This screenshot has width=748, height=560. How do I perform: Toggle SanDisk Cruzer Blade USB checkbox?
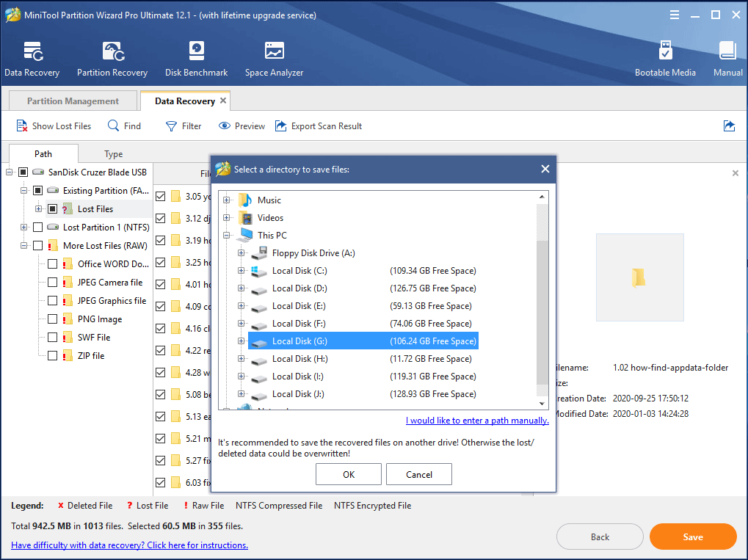(23, 172)
